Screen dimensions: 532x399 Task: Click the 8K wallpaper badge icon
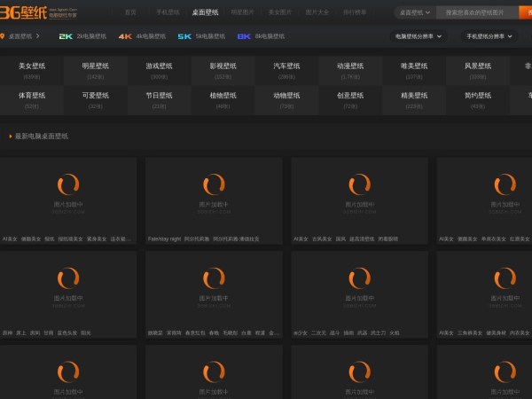pos(244,36)
